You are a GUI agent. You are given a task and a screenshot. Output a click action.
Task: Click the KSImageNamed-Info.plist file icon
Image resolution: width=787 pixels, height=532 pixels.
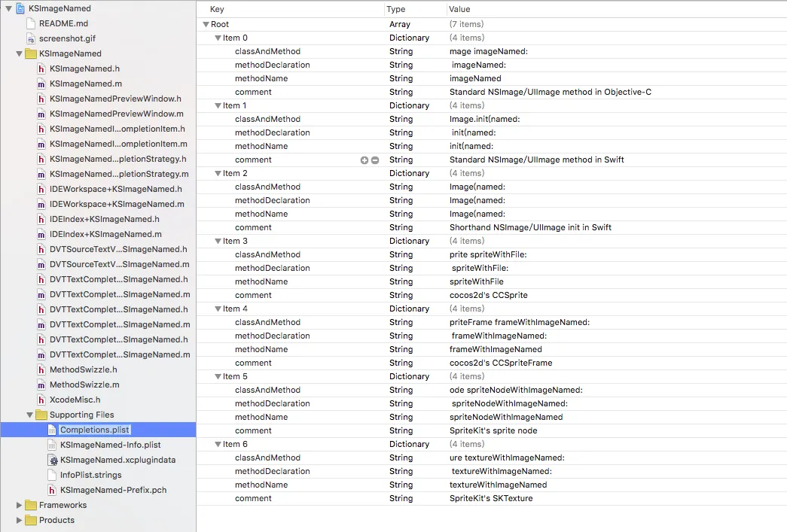tap(52, 445)
